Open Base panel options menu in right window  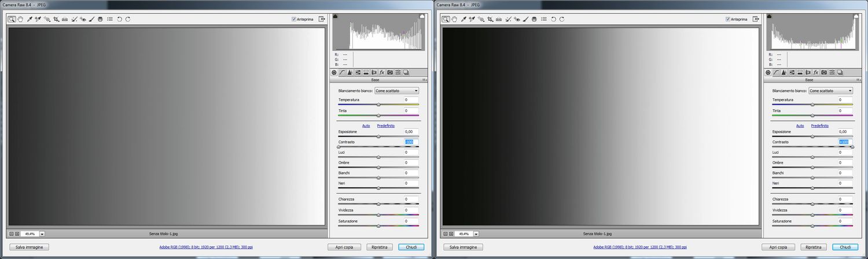[x=859, y=80]
